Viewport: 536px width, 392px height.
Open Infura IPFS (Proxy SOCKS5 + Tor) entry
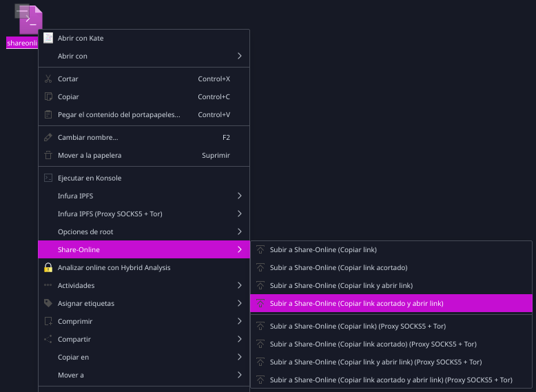(144, 214)
